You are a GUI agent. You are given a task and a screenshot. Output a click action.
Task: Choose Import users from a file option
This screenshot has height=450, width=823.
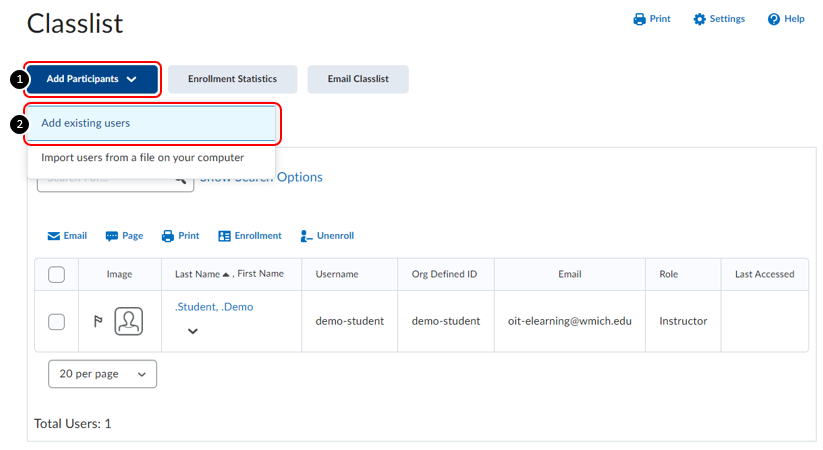tap(142, 158)
